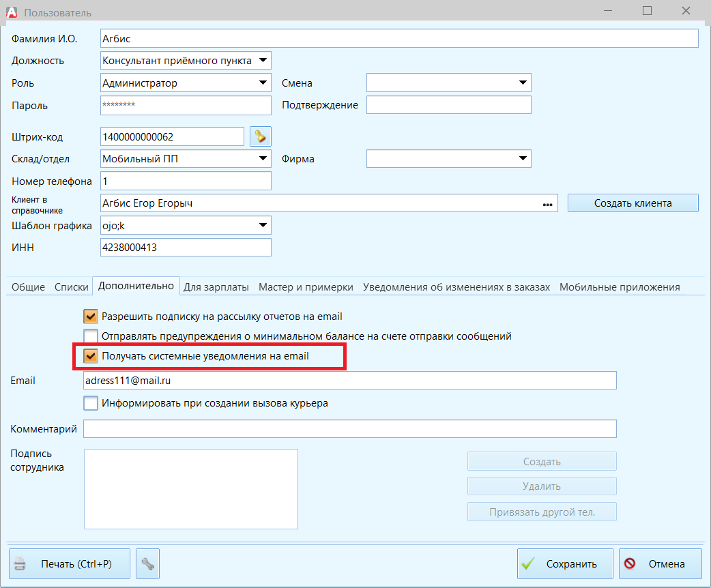Image resolution: width=711 pixels, height=588 pixels.
Task: Click the Подтверждение password field
Action: point(448,105)
